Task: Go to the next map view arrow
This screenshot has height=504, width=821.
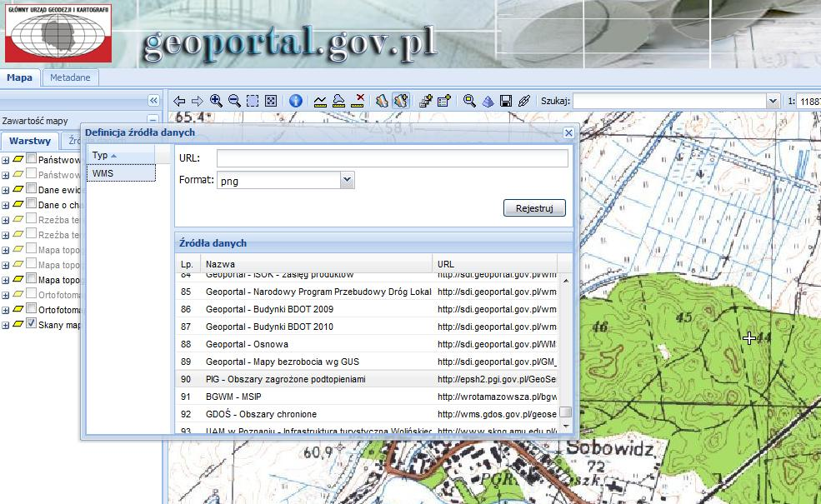Action: pos(198,101)
